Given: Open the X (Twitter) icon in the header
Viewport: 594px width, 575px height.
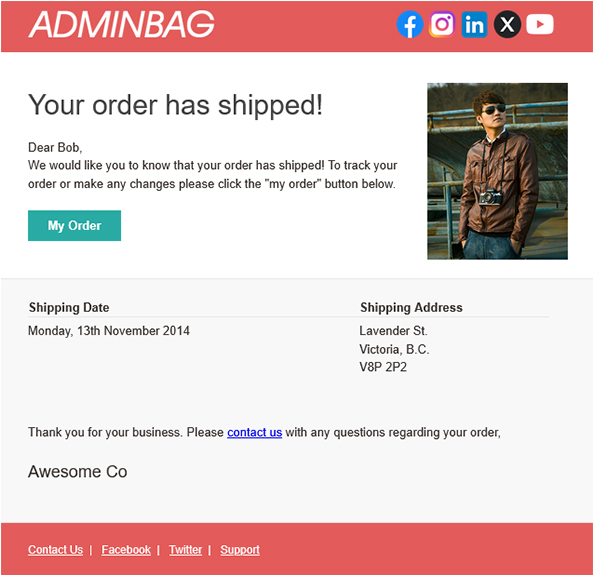Looking at the screenshot, I should (x=507, y=25).
